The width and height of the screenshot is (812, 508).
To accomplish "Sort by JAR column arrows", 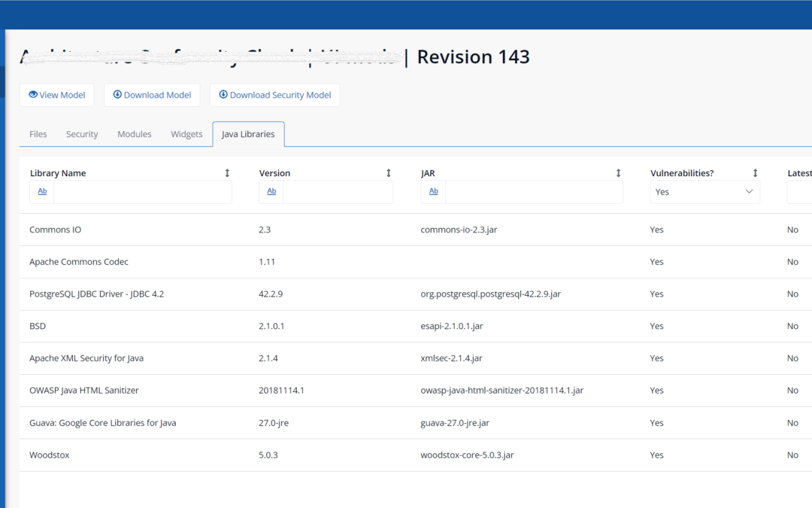I will (x=618, y=173).
